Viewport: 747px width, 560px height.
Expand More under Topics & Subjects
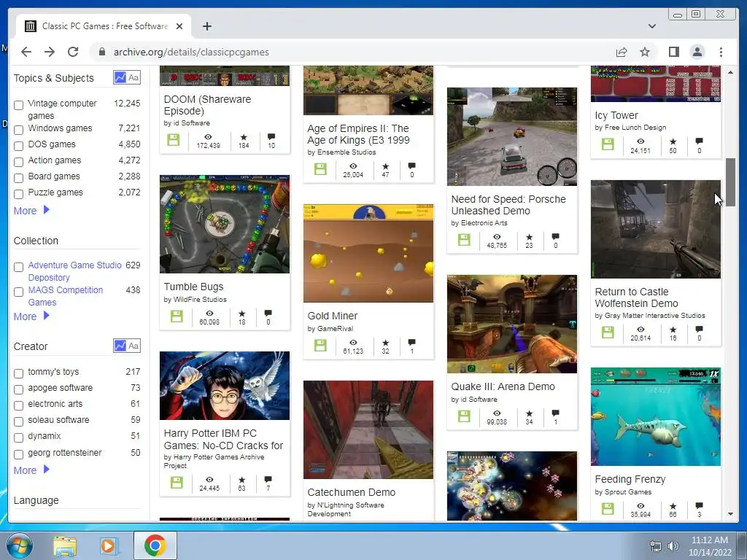(31, 211)
